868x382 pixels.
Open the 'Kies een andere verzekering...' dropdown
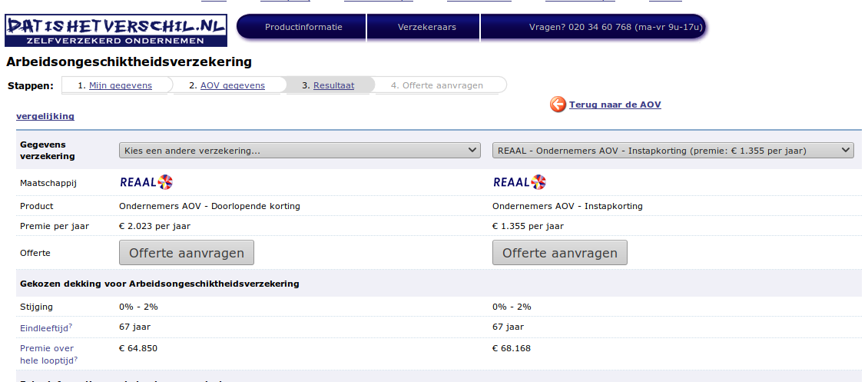300,151
